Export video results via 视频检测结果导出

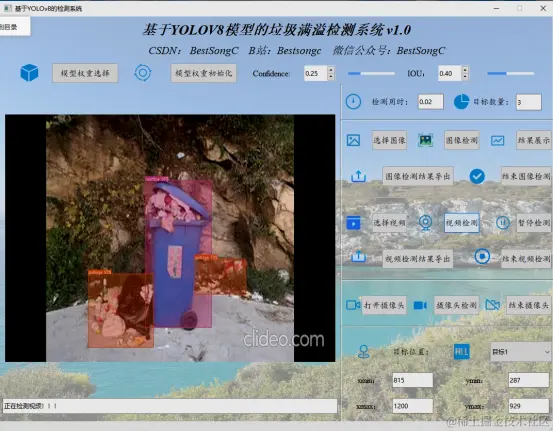tap(418, 259)
